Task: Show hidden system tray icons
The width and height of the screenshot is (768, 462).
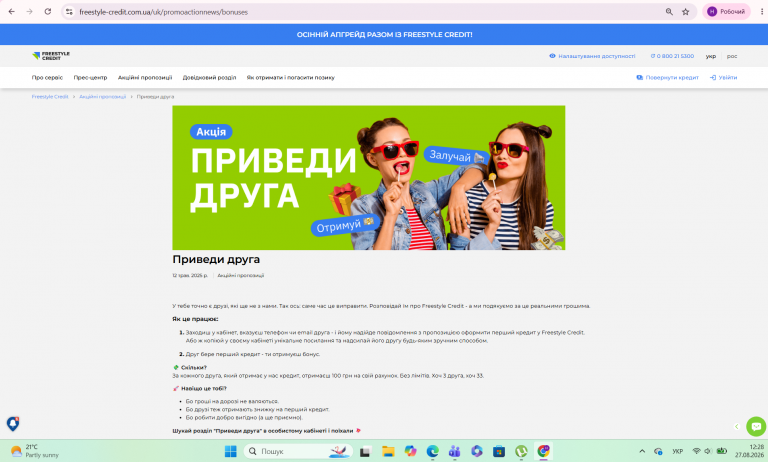Action: tap(642, 451)
